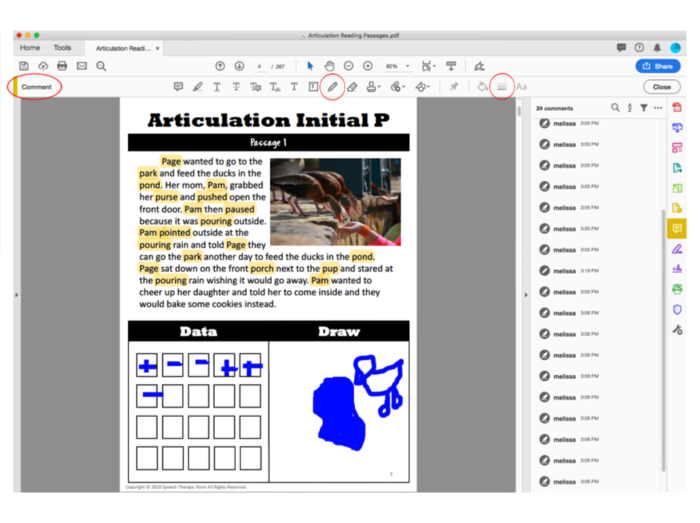Send the file by email with the envelope icon

82,66
